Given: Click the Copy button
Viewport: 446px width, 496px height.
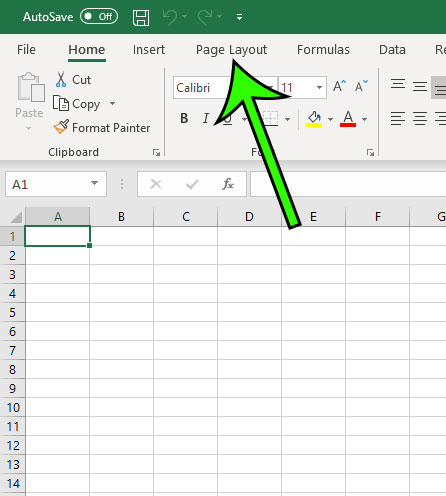Looking at the screenshot, I should click(77, 104).
